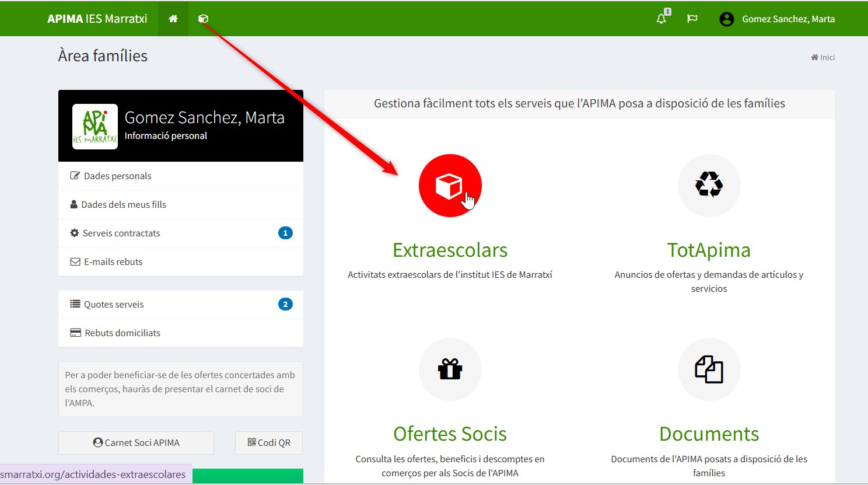Screen dimensions: 868x485
Task: Open the Ofertes Socis gift icon
Action: pos(450,369)
